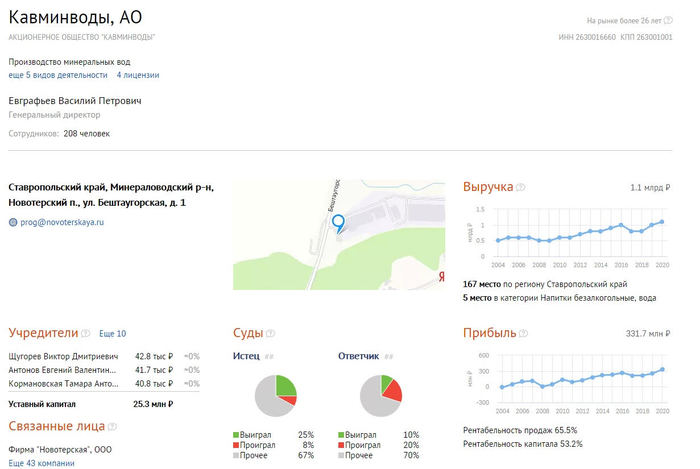700x469 pixels.
Task: Click help icon beside Учредители heading
Action: (85, 333)
